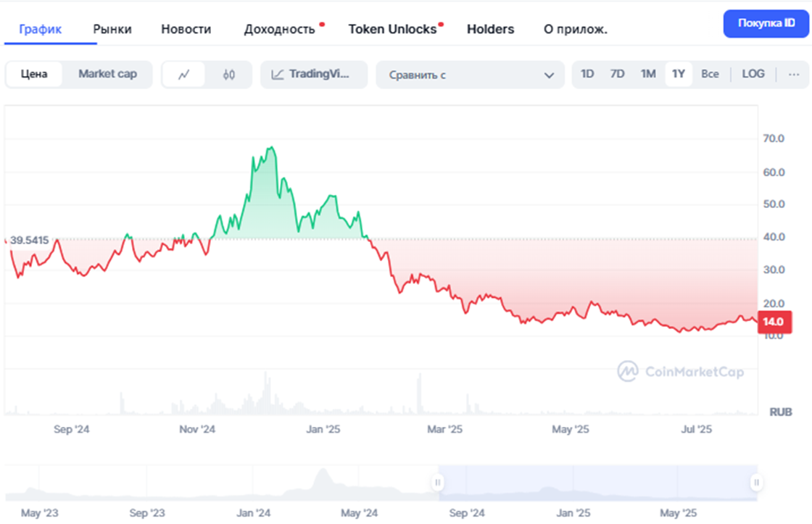
Task: Open more chart options (three dots)
Action: (794, 74)
